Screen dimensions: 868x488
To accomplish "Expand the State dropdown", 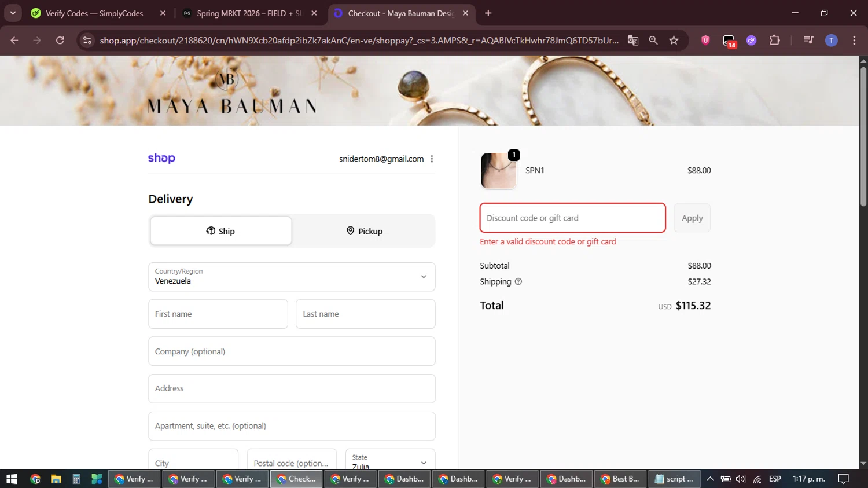I will pyautogui.click(x=390, y=460).
